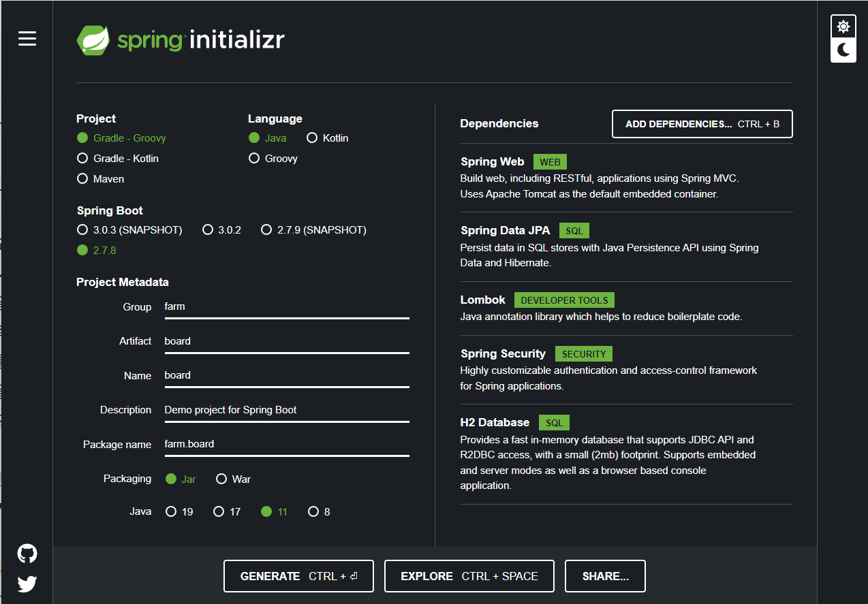Open the Twitter link icon
This screenshot has width=868, height=604.
click(x=27, y=584)
